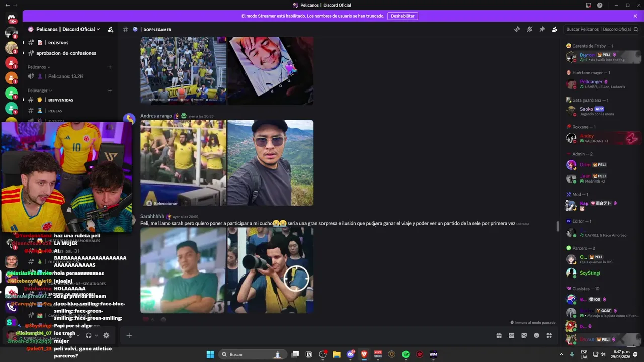Open the orange folder server icon
644x362 pixels.
pos(11,78)
